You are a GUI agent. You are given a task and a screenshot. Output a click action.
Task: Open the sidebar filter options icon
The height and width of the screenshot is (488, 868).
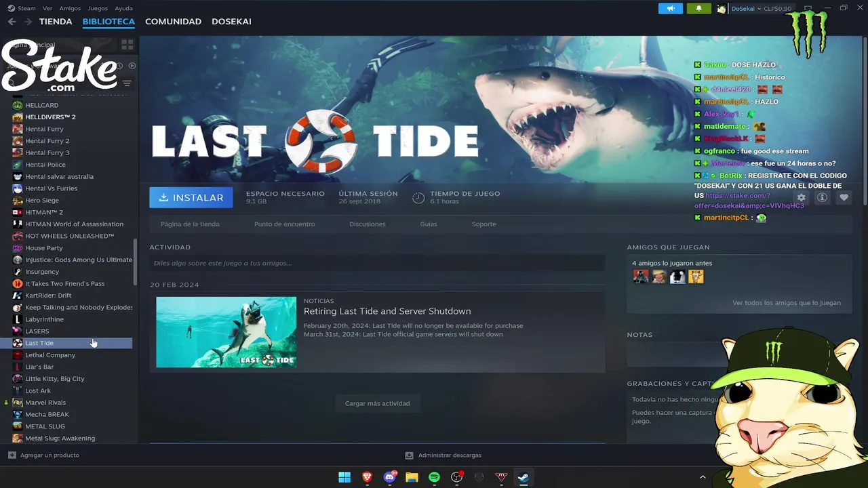(x=127, y=83)
